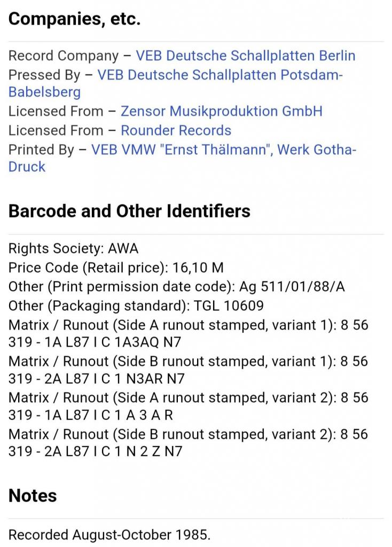Follow the Zensor Musikproduktion GmbH link
392x547 pixels.
(221, 112)
